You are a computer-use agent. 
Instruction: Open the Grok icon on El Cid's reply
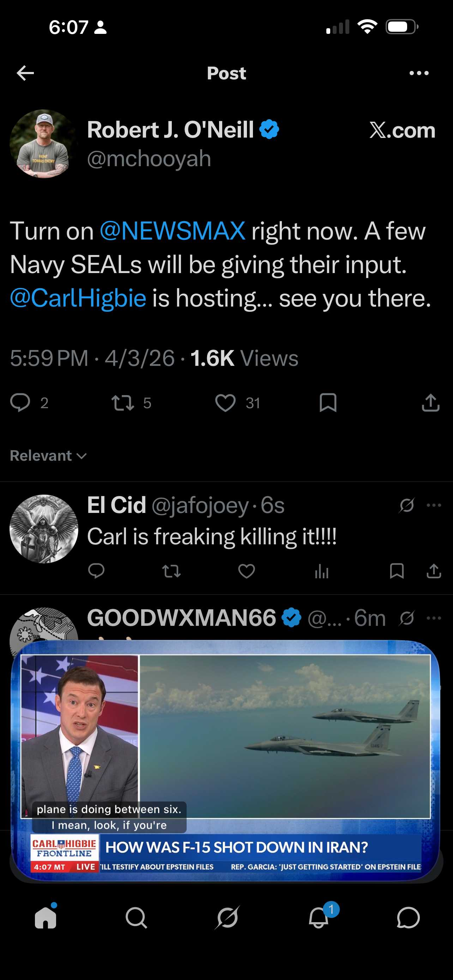pos(406,505)
